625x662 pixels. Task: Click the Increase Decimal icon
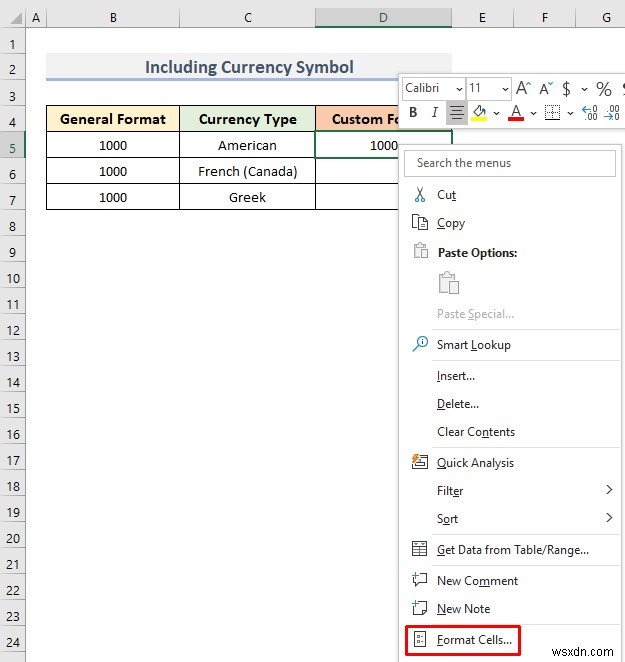(590, 113)
